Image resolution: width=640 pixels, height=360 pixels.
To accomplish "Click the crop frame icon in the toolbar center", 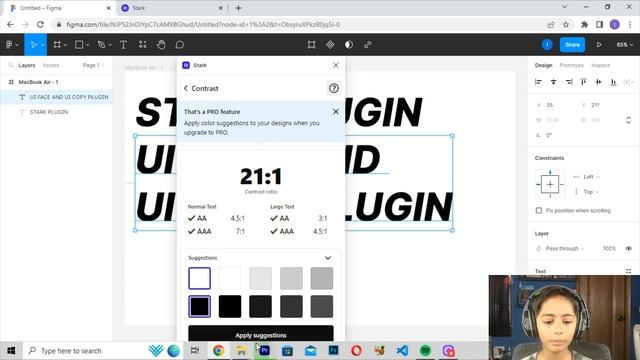I will tap(311, 44).
